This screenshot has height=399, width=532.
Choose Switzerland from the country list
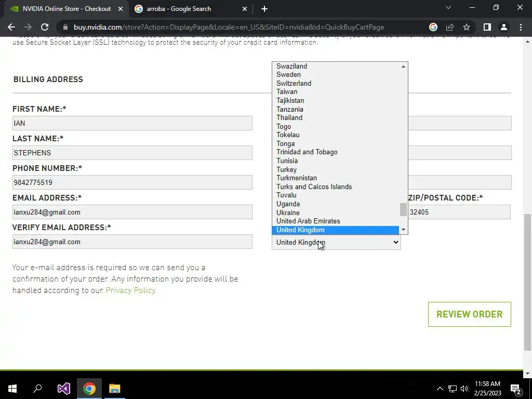pyautogui.click(x=335, y=83)
